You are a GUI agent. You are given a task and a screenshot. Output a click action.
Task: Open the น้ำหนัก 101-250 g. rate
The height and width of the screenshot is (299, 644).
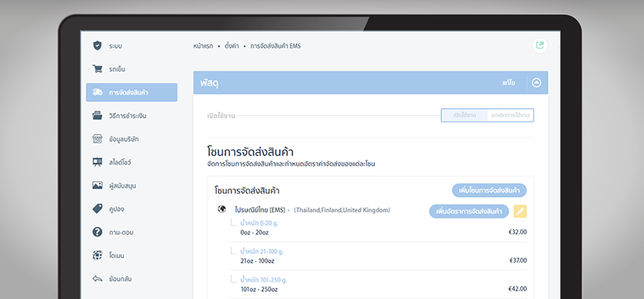point(263,280)
